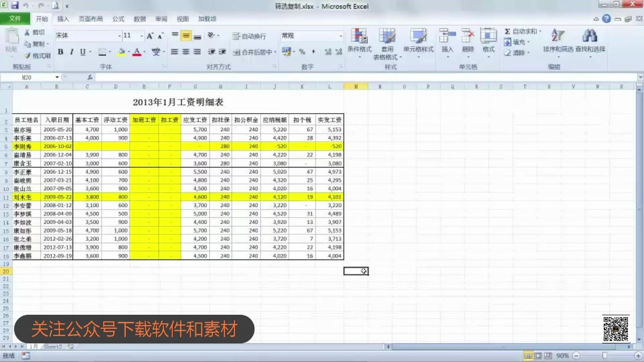
Task: Open the Clear (清除) dropdown
Action: [517, 53]
